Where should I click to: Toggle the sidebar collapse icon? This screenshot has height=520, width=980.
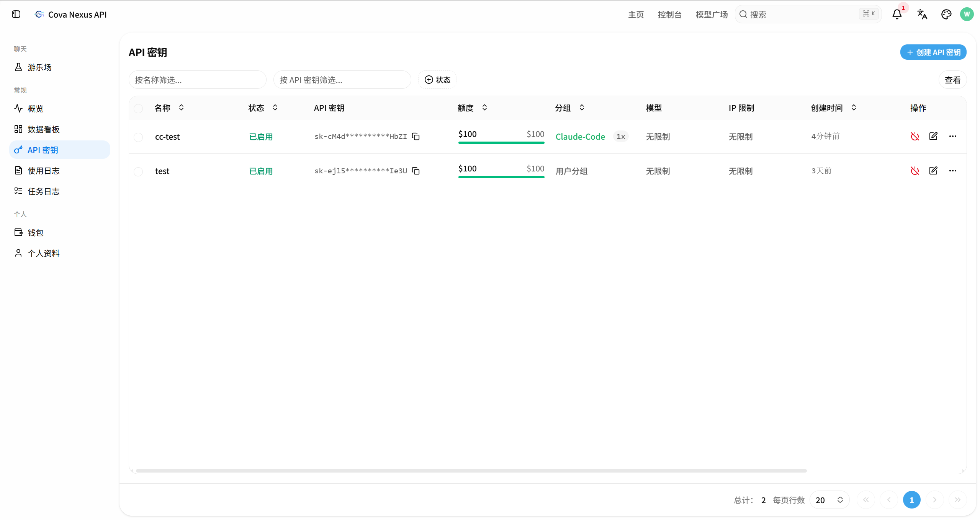click(16, 15)
